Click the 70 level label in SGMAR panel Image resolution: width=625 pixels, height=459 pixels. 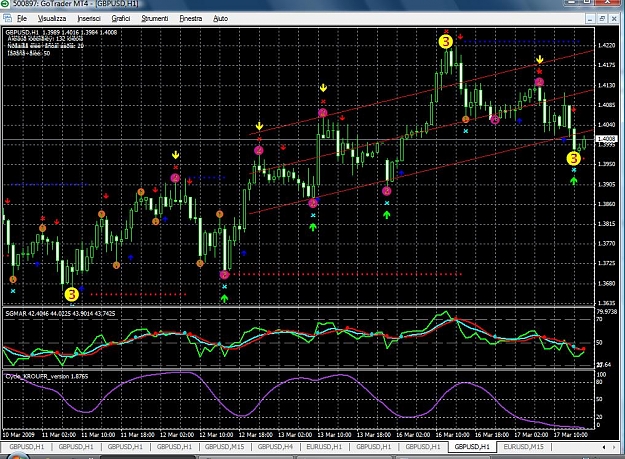(600, 319)
